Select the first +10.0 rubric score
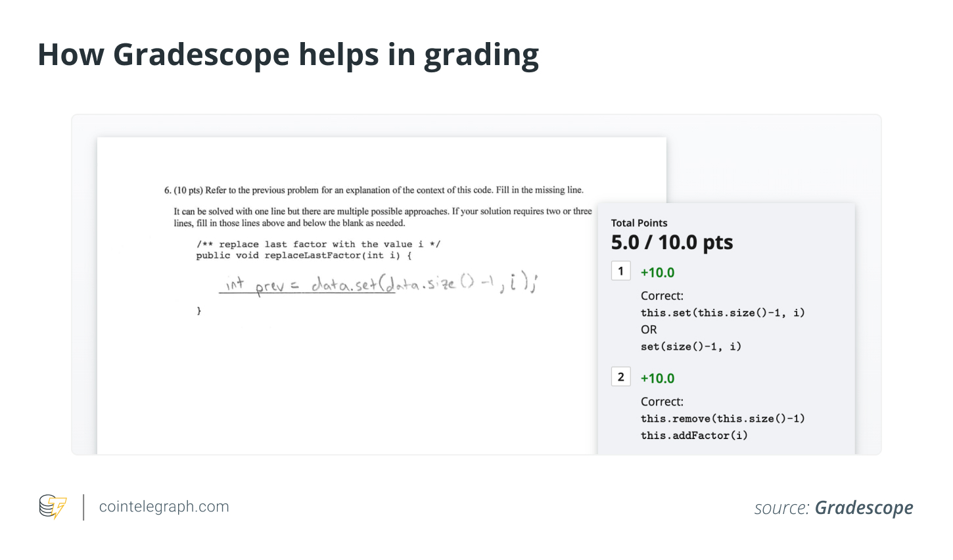953x560 pixels. point(657,273)
